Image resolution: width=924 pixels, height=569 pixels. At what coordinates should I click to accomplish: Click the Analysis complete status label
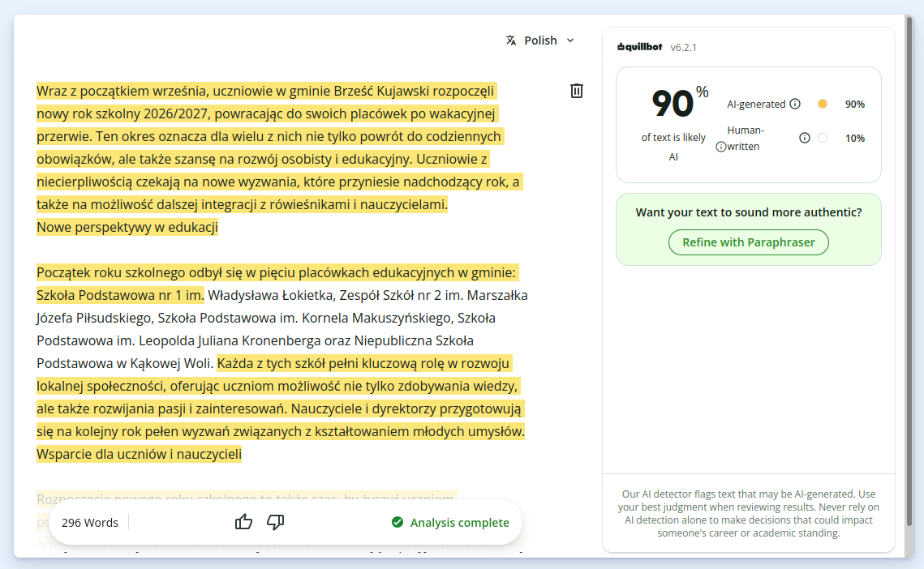coord(460,523)
